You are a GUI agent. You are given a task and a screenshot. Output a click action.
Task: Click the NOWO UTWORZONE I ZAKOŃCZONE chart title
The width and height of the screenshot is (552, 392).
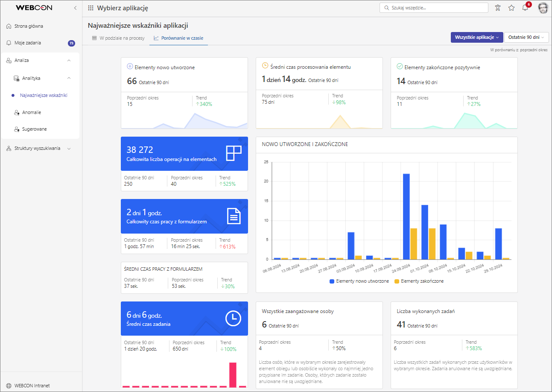click(305, 144)
